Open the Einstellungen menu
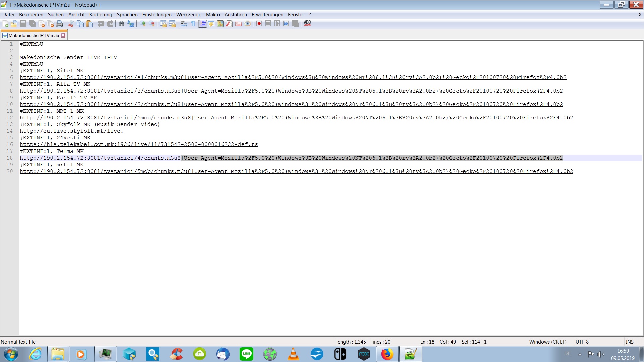Screen dimensions: 644x362 pos(157,15)
